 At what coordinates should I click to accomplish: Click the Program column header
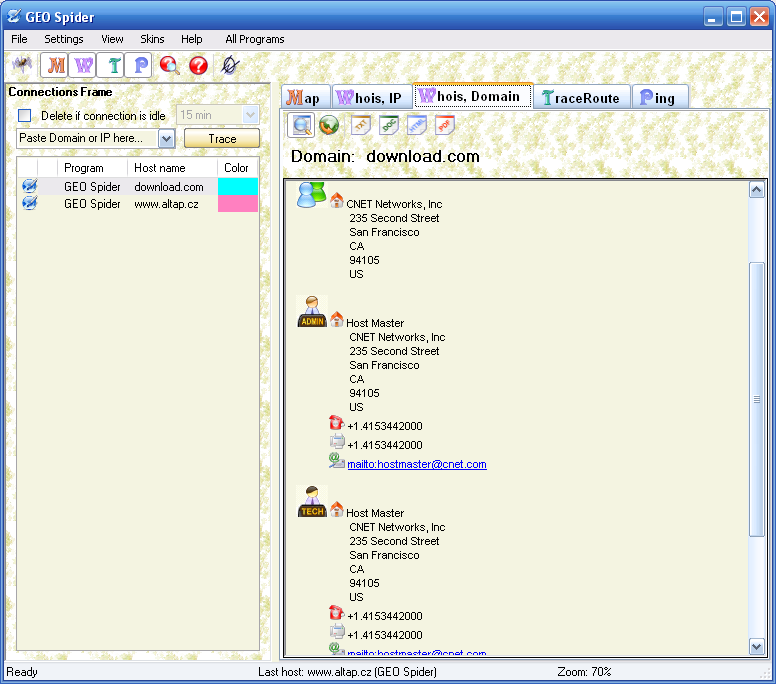coord(92,168)
